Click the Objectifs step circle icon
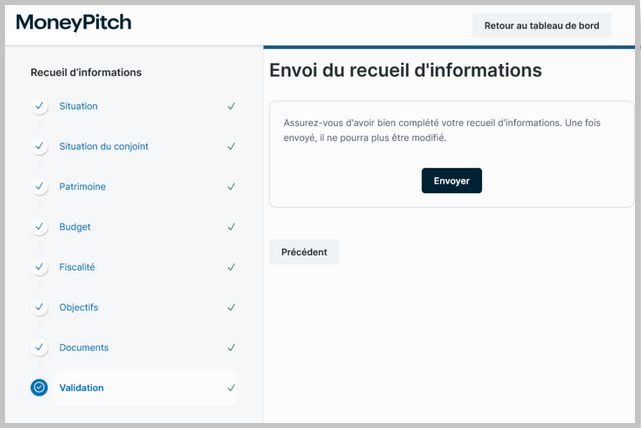 (39, 307)
